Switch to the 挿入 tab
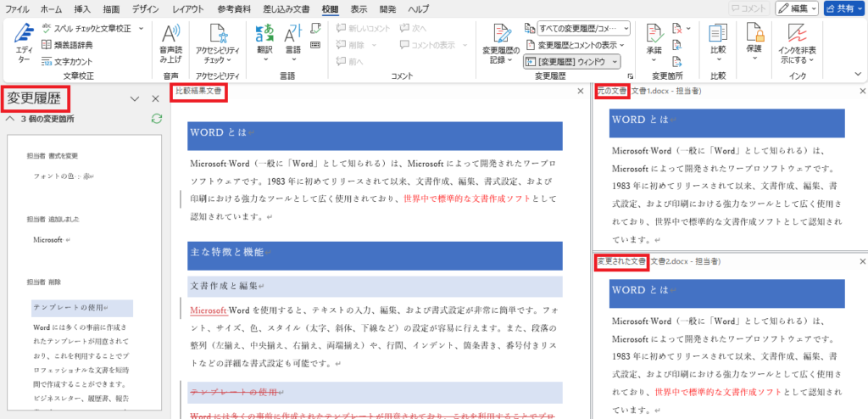868x419 pixels. pyautogui.click(x=82, y=9)
